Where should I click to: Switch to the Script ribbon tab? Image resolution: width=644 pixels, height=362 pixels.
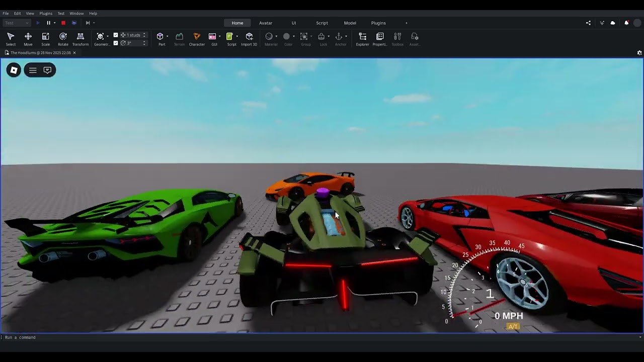(322, 23)
